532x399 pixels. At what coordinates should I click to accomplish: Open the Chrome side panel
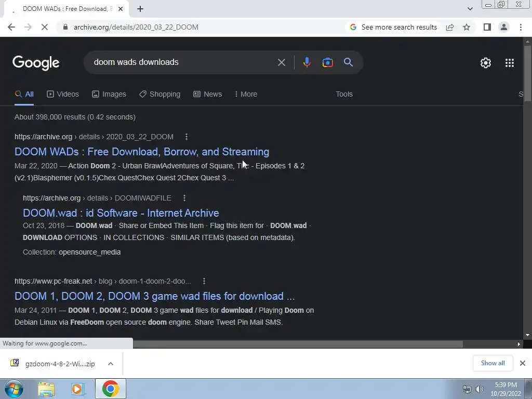point(487,27)
